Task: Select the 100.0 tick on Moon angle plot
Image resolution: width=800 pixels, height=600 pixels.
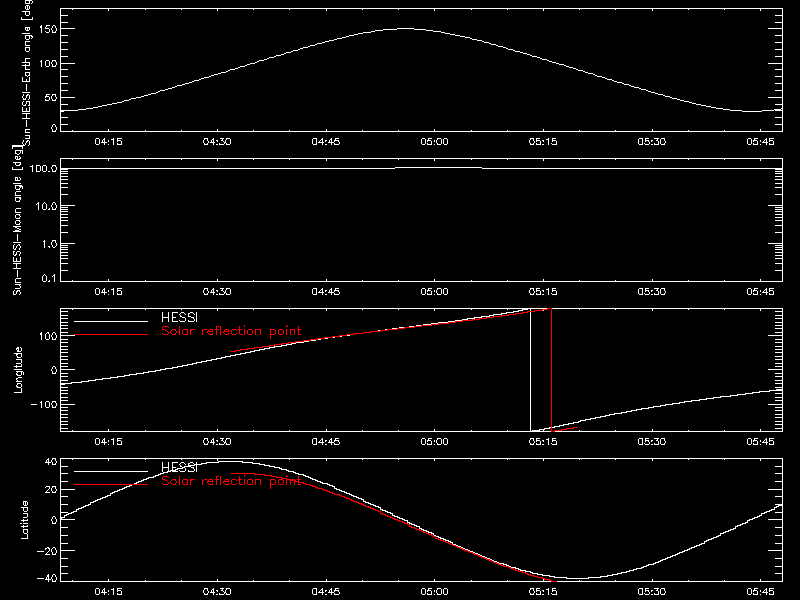Action: point(43,168)
